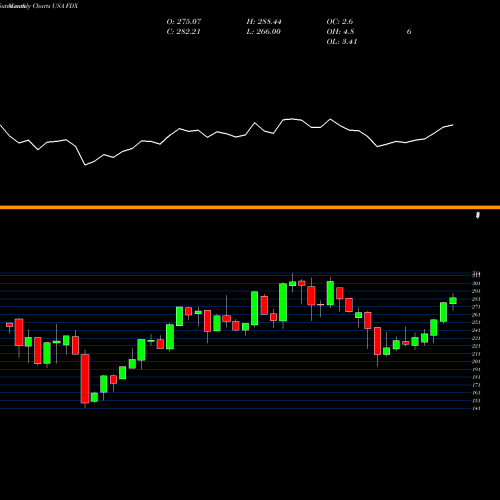
Task: Click the 231 price axis label
Action: 476,338
